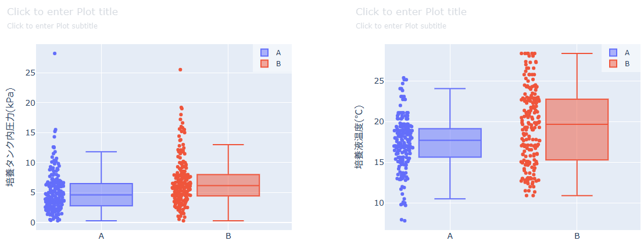Viewport: 644px width, 244px height.
Task: Click the subtitle placeholder of the pressure (kPa) plot
Action: (52, 26)
